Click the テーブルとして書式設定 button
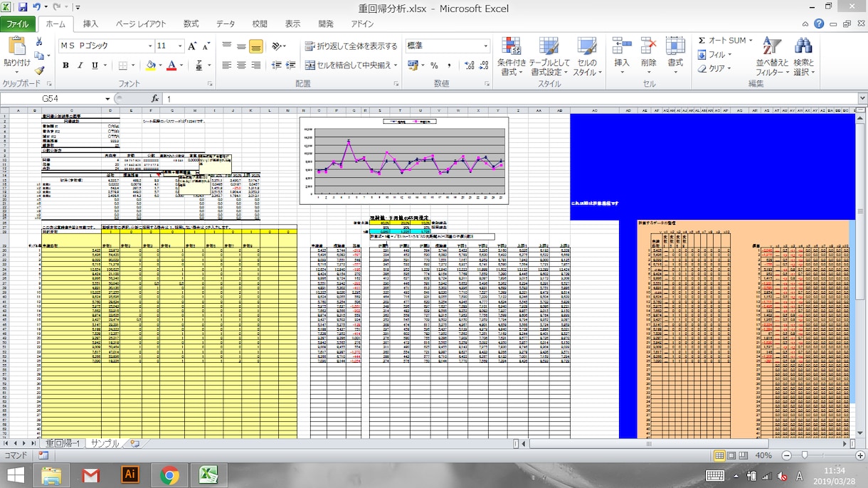 549,56
